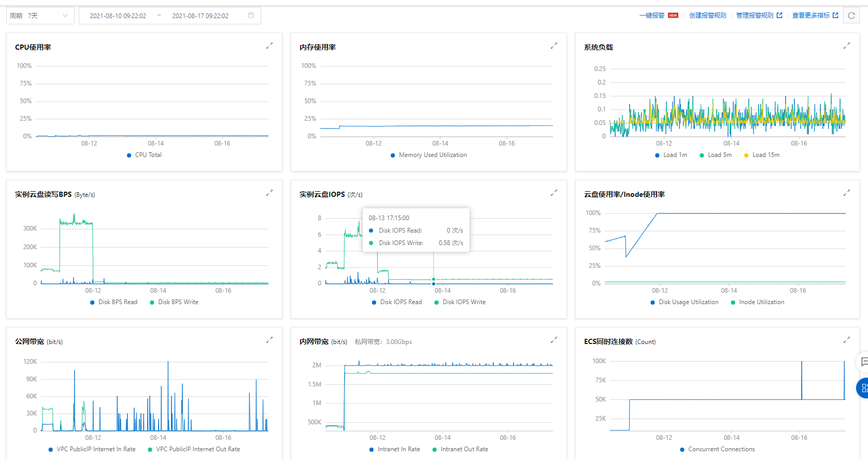Viewport: 868px width, 459px height.
Task: Maximize the 公网带宽 chart panel
Action: pos(269,340)
